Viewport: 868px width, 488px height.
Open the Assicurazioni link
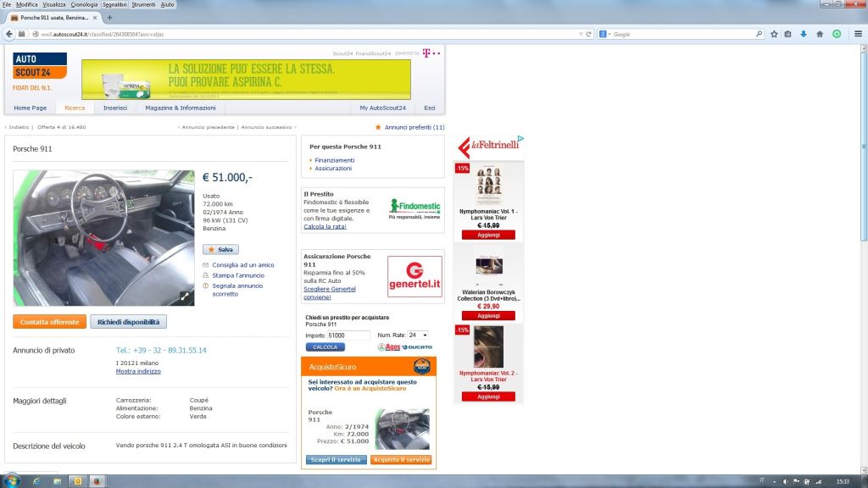[332, 169]
